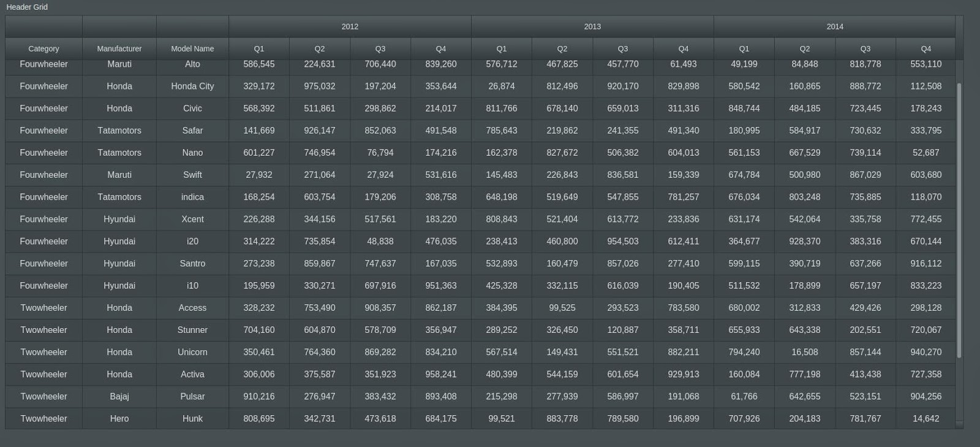
Task: Click the Bajaj manufacturer cell
Action: 119,396
